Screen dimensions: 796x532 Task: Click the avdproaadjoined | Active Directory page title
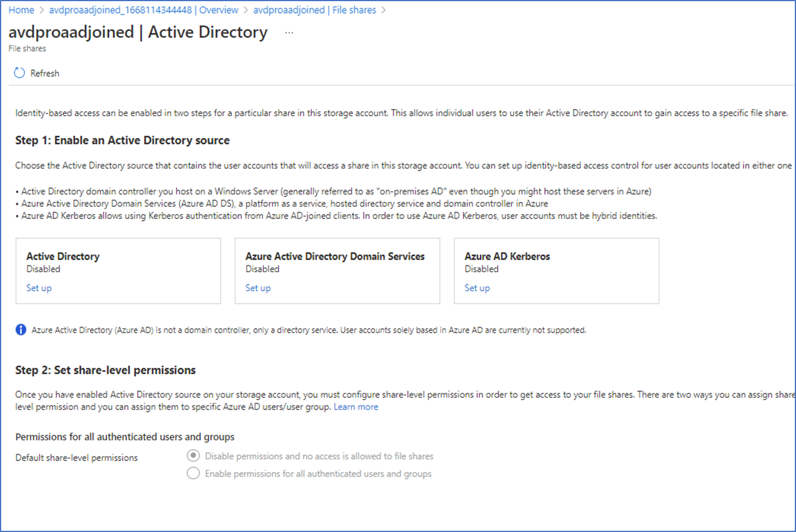pos(138,32)
